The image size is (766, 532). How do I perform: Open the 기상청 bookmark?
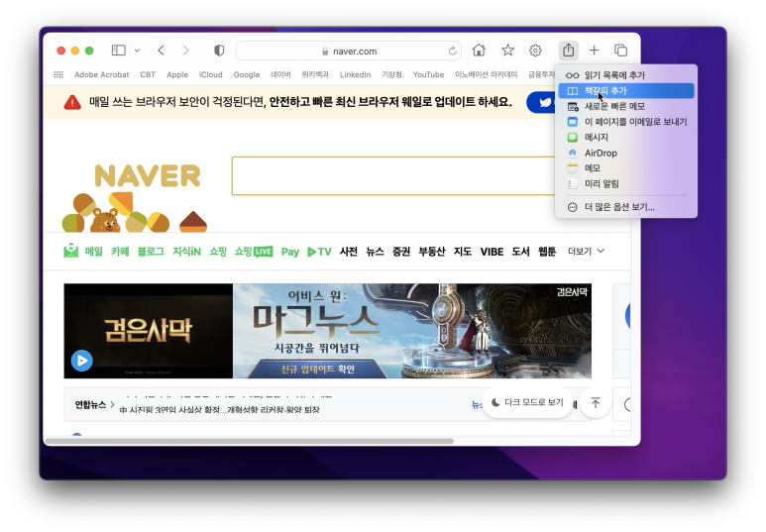tap(391, 74)
